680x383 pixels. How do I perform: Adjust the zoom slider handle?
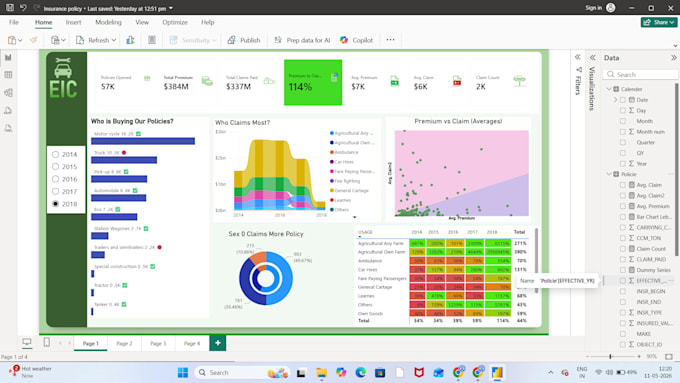tap(610, 357)
